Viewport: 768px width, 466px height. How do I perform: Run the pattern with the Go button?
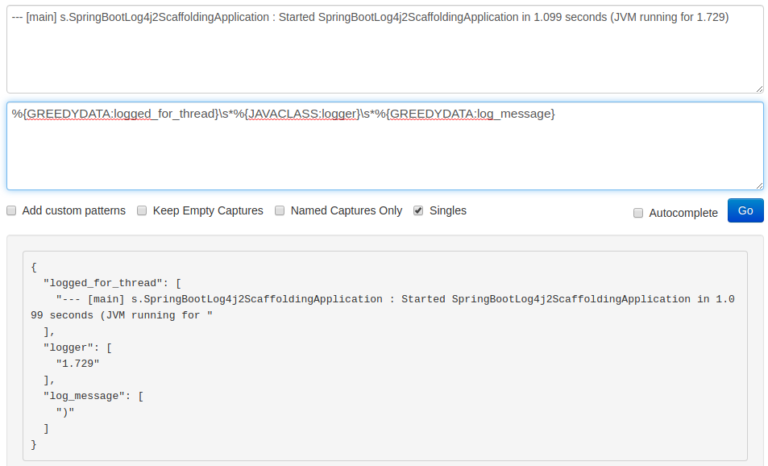tap(745, 211)
